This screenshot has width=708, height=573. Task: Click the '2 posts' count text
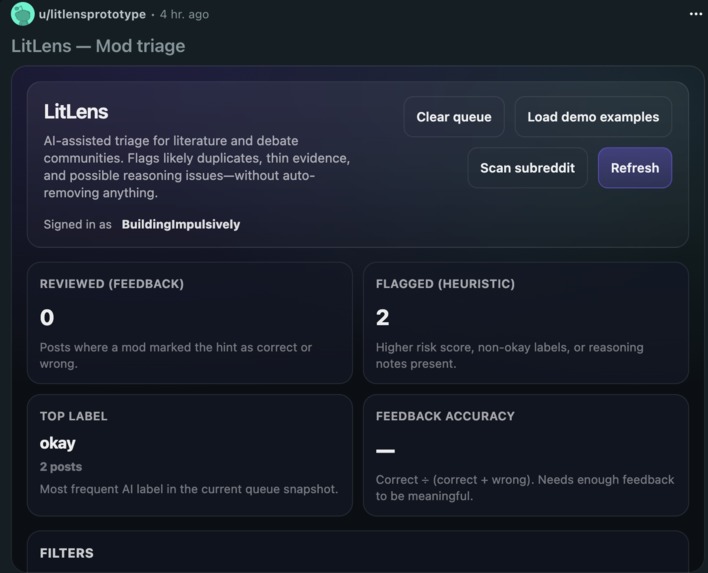pyautogui.click(x=61, y=467)
